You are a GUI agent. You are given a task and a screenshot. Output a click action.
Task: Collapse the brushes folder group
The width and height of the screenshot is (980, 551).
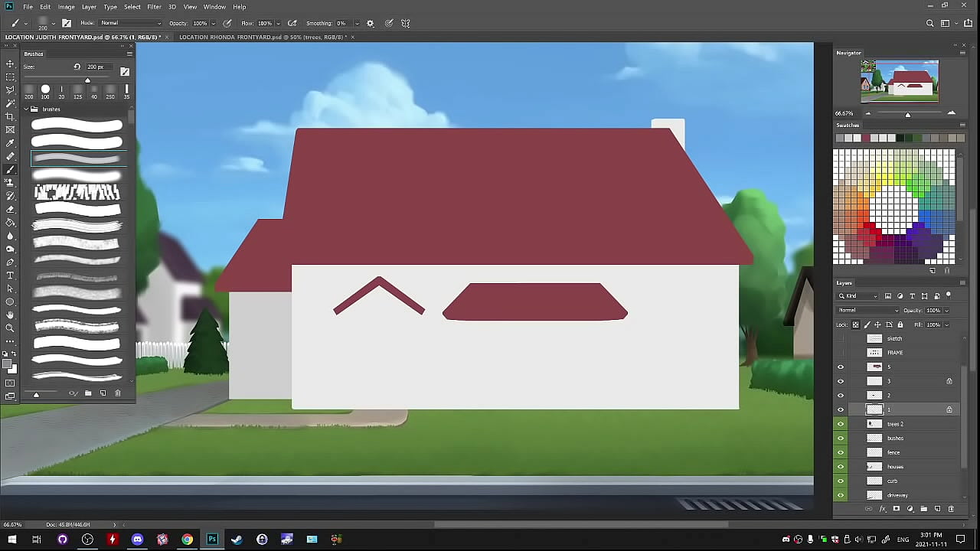[25, 109]
